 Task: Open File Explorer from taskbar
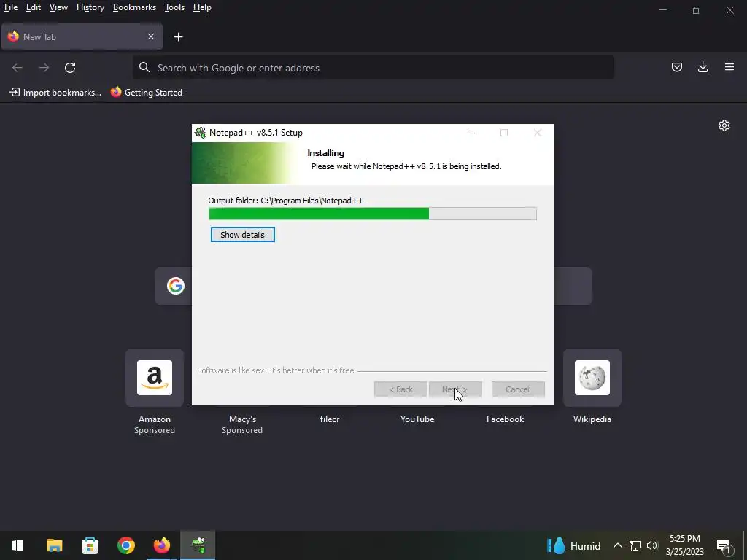coord(54,545)
